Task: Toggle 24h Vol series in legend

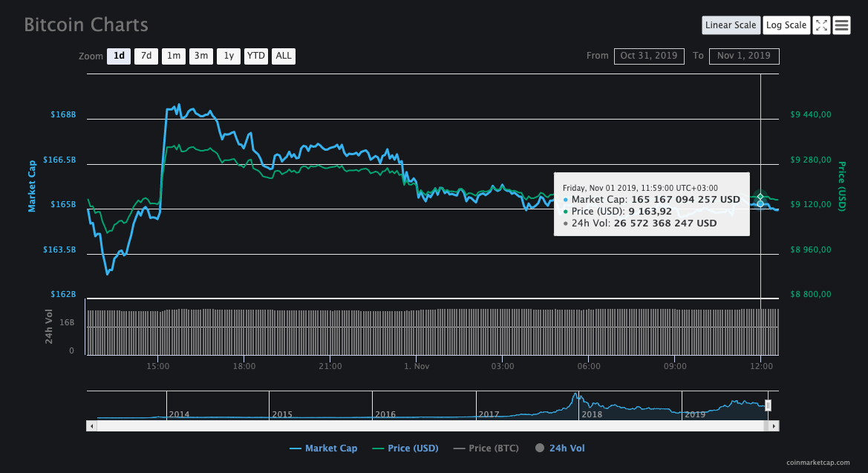Action: pos(560,448)
